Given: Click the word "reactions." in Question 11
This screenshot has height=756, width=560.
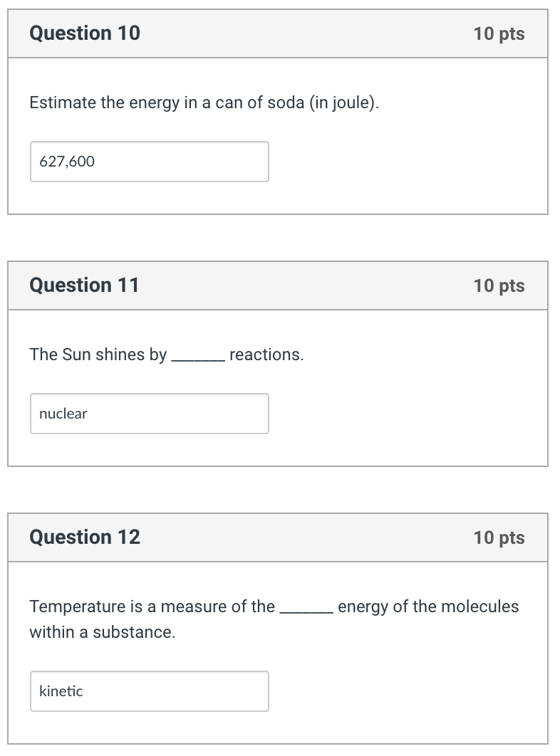Looking at the screenshot, I should (266, 355).
